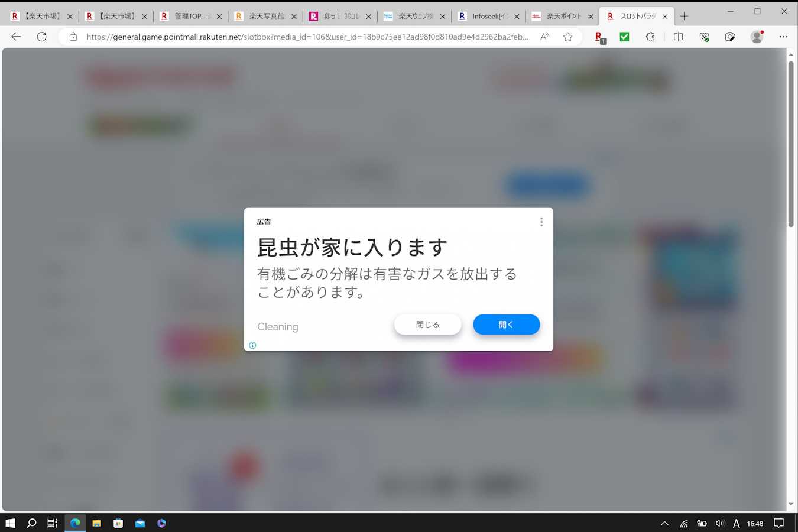This screenshot has height=532, width=798.
Task: Close the 楽天ウェブ検索 tab
Action: (442, 17)
